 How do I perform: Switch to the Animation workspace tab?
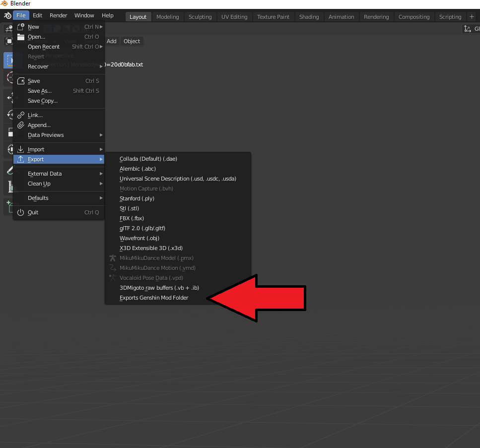point(341,17)
